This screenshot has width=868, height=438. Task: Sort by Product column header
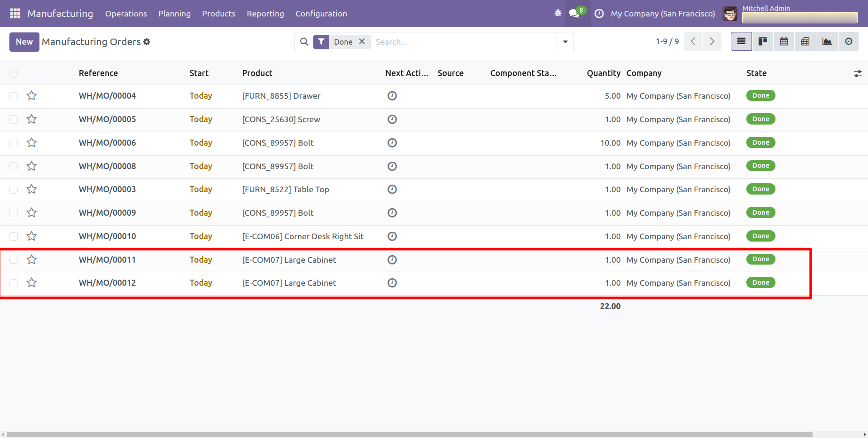pyautogui.click(x=257, y=73)
